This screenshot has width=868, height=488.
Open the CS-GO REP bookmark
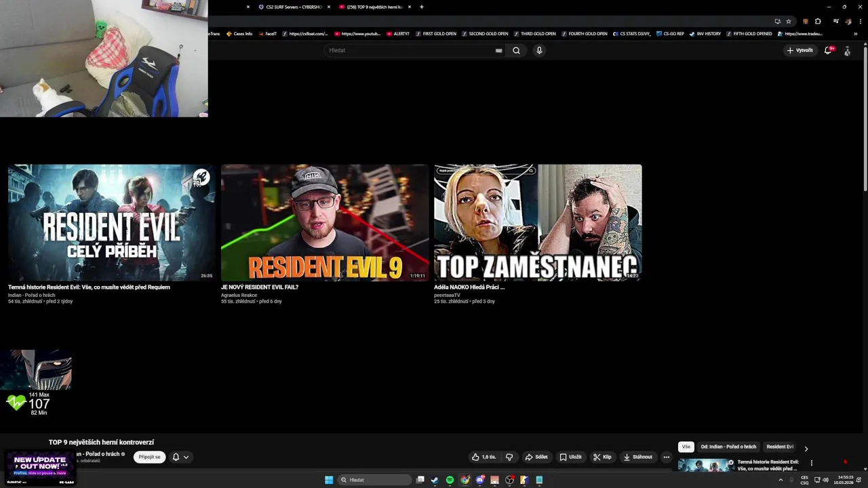pyautogui.click(x=670, y=34)
